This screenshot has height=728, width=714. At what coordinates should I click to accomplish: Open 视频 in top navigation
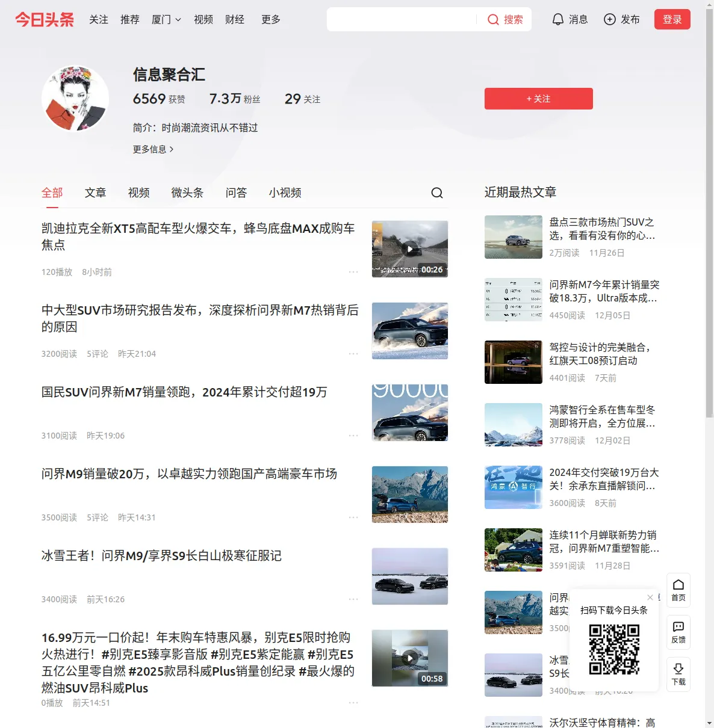[x=203, y=19]
